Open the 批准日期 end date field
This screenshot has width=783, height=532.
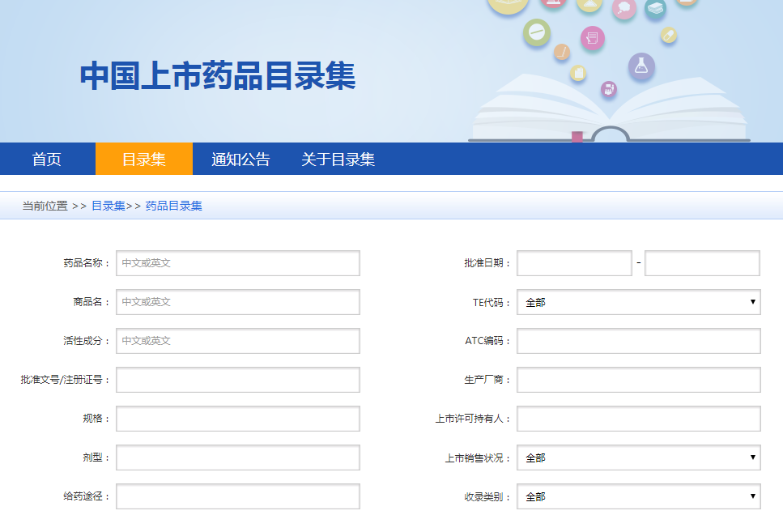pos(702,263)
